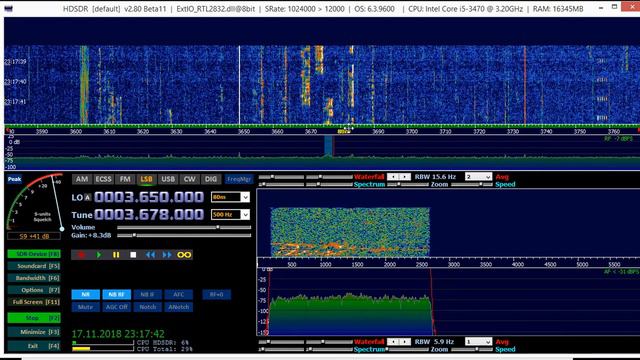Click Full Screen [F11] button

click(34, 302)
